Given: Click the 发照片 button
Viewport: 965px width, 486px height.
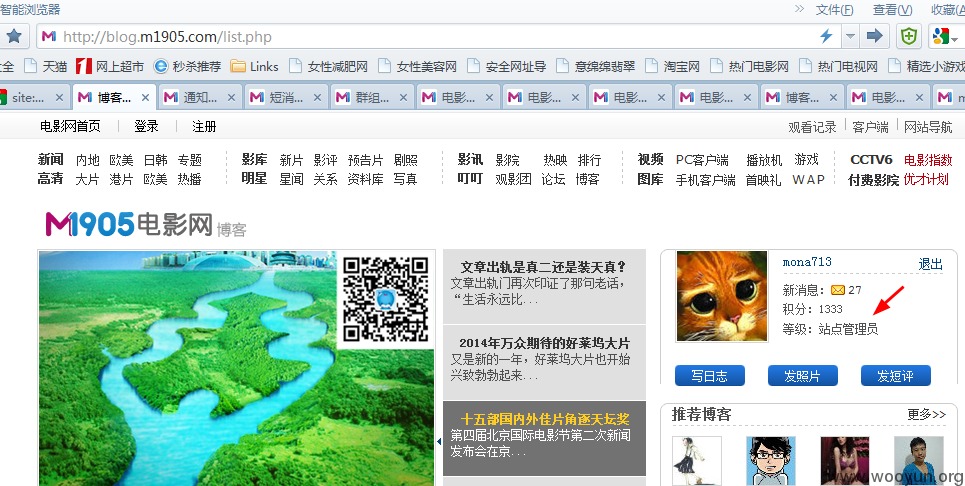Looking at the screenshot, I should 803,376.
